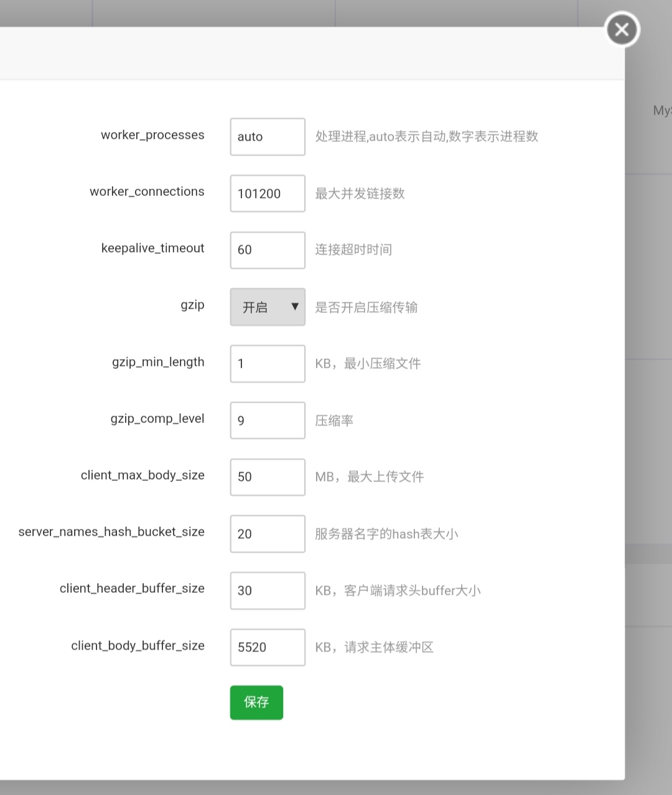Click the 最大并发链接数 hint text

coord(360,193)
